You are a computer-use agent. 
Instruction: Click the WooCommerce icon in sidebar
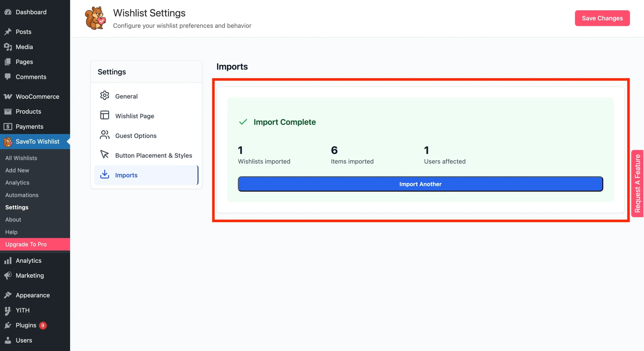[8, 97]
